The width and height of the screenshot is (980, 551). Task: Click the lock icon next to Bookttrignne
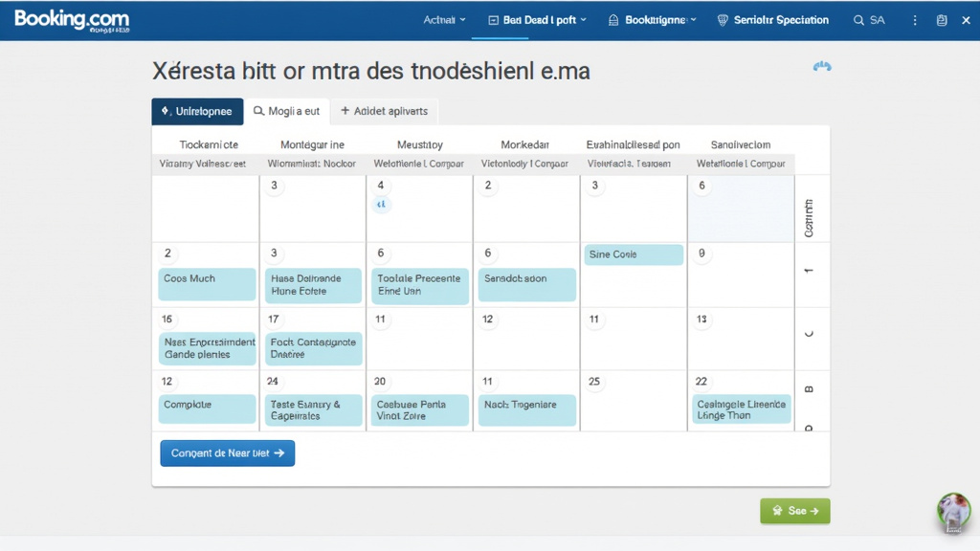click(612, 19)
